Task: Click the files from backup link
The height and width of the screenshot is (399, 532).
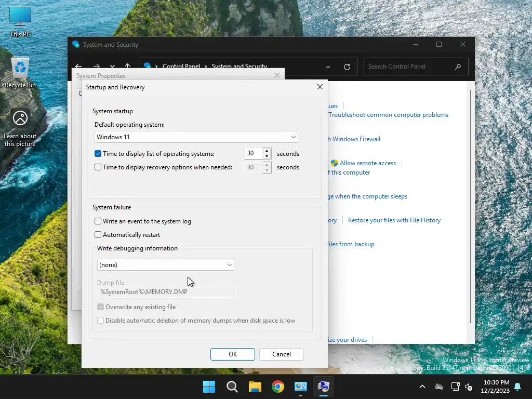Action: pos(351,244)
